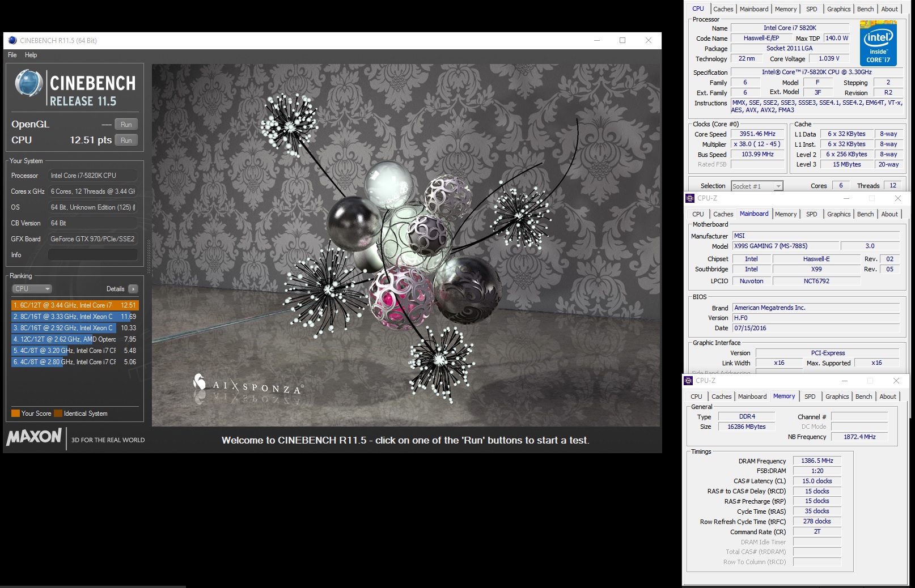The width and height of the screenshot is (915, 588).
Task: Minimize the Cinebench window
Action: [x=597, y=40]
